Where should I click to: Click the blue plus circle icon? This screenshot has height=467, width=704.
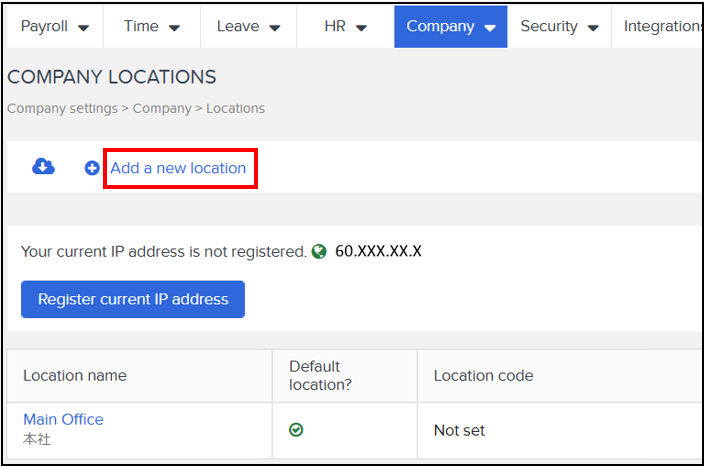[92, 168]
